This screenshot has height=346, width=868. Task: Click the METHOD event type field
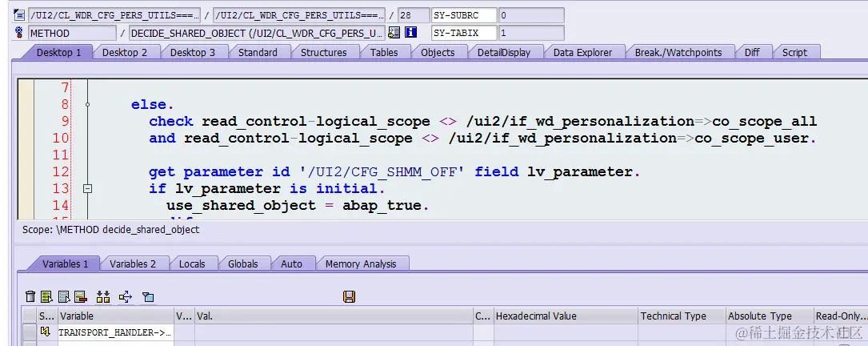click(x=73, y=34)
